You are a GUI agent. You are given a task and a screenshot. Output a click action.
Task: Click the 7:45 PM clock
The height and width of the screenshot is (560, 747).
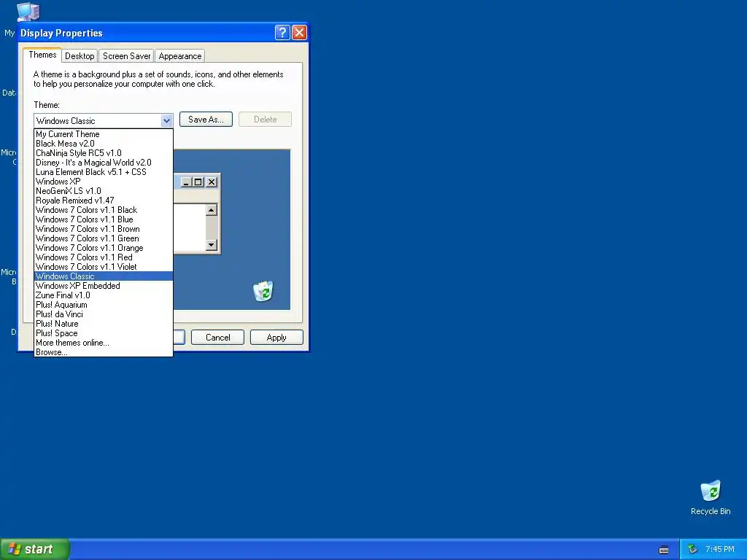click(720, 549)
